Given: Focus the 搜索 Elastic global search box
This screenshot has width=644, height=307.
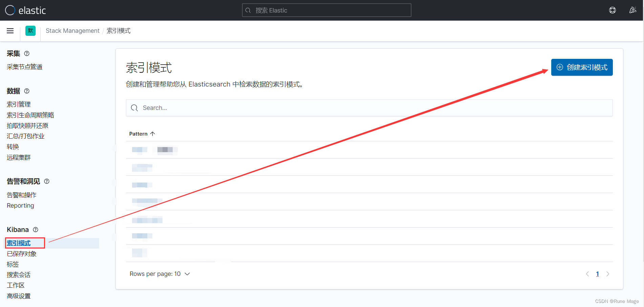Looking at the screenshot, I should click(x=327, y=10).
